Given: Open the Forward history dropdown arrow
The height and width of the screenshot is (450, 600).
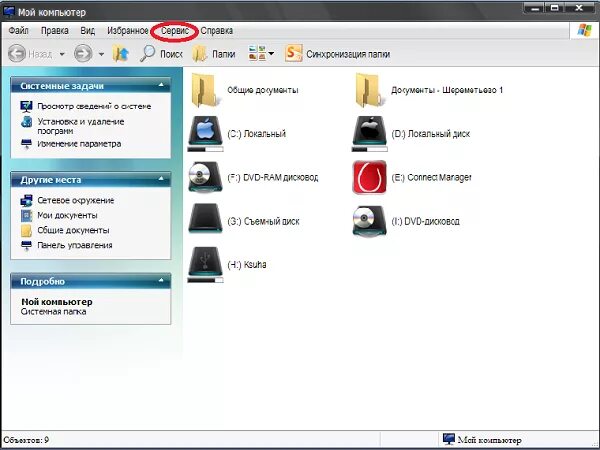Looking at the screenshot, I should coord(101,54).
